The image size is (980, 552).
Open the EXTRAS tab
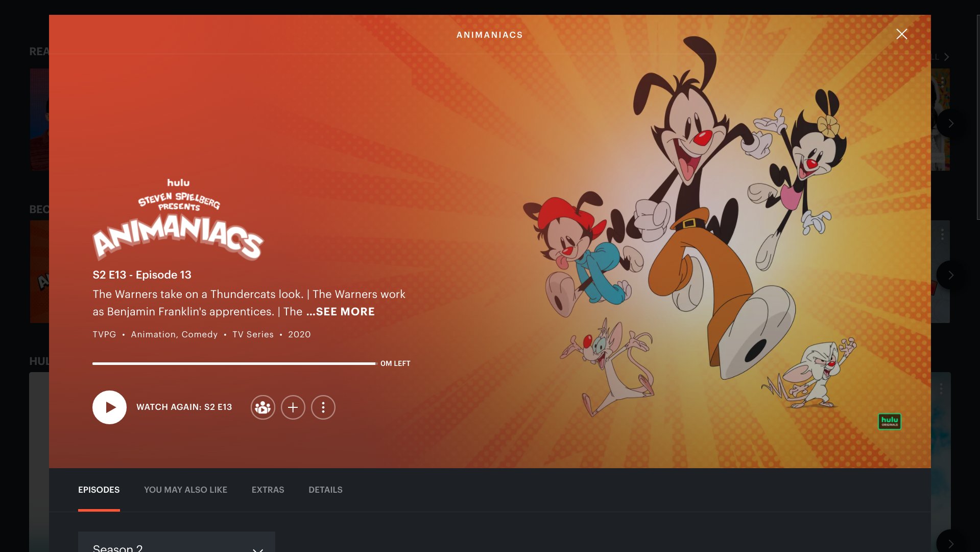pyautogui.click(x=268, y=490)
